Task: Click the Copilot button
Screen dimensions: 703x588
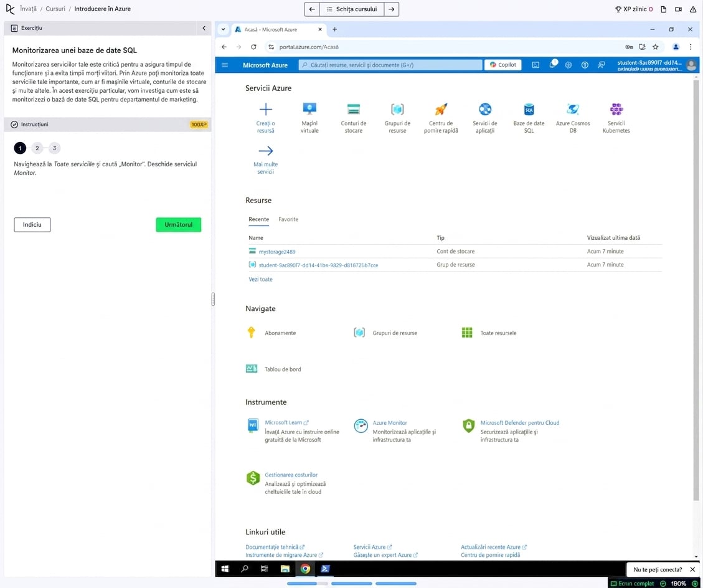Action: pyautogui.click(x=502, y=65)
